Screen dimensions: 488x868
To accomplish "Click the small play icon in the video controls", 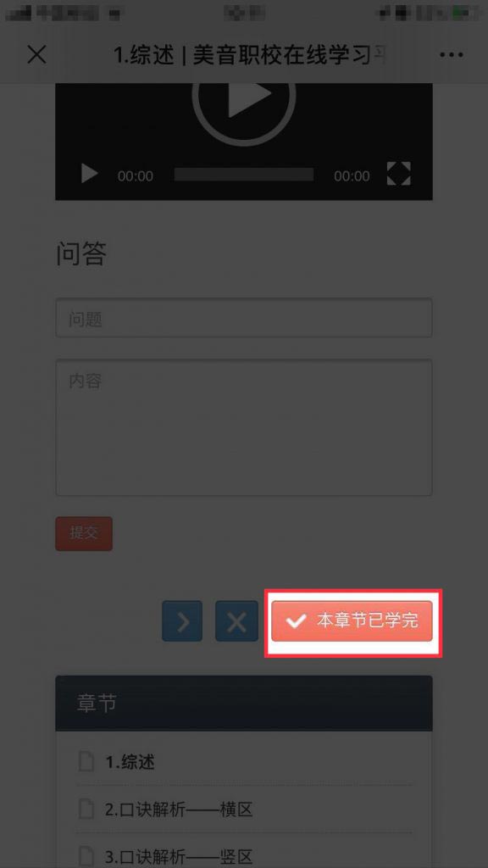I will (90, 174).
